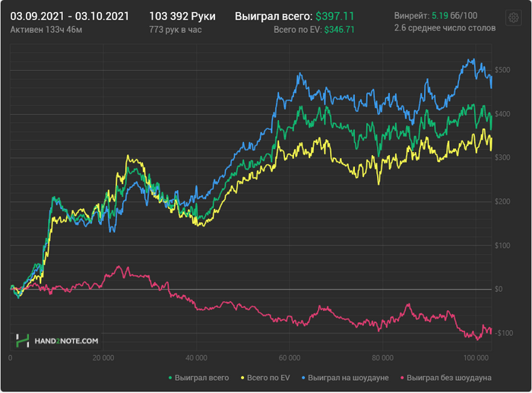Image resolution: width=532 pixels, height=393 pixels.
Task: Click the $300 y-axis label
Action: tap(502, 157)
